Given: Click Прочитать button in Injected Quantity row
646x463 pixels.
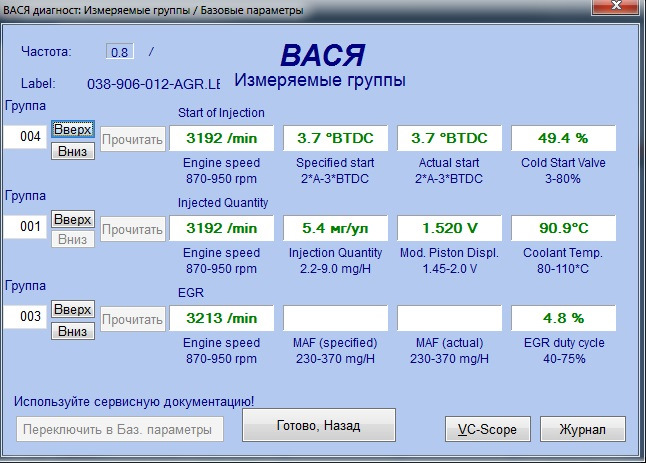Looking at the screenshot, I should [x=133, y=229].
